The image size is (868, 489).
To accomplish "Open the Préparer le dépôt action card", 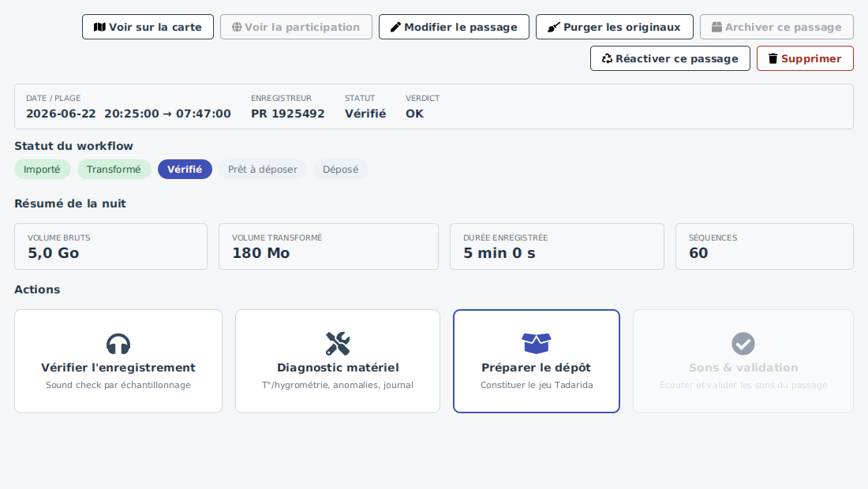I will [537, 361].
